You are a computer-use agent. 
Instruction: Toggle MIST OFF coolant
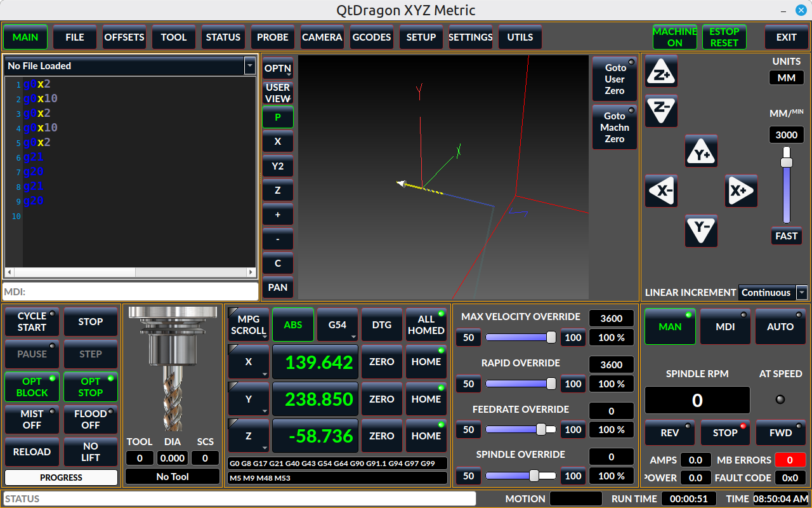pyautogui.click(x=32, y=419)
